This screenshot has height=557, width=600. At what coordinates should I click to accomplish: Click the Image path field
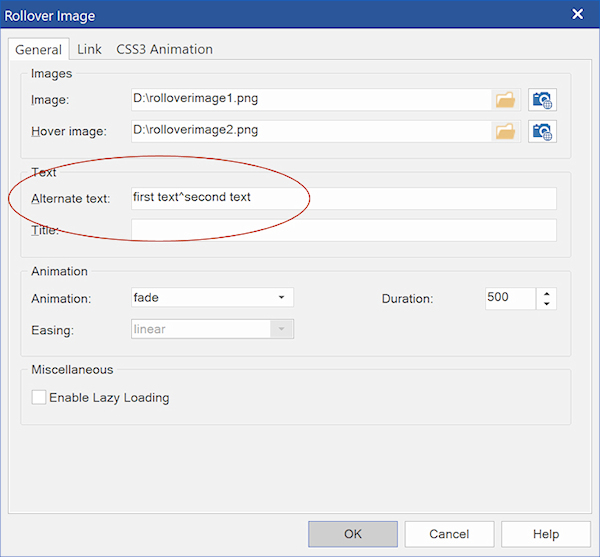pyautogui.click(x=311, y=99)
